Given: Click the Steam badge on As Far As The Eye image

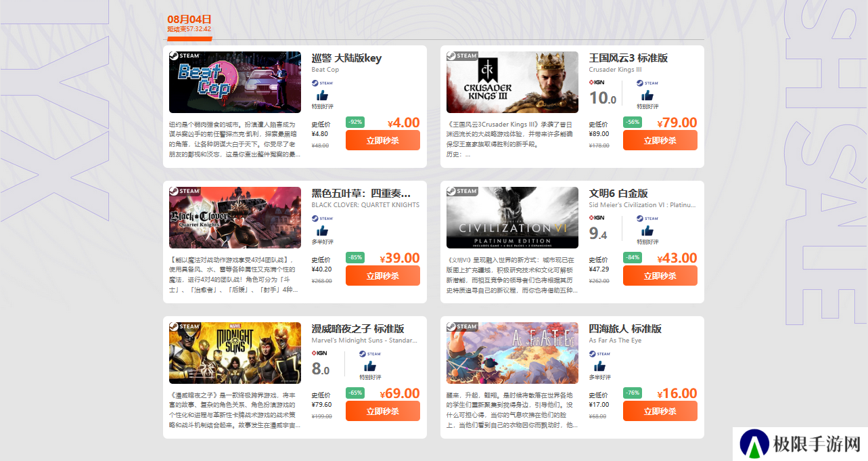Looking at the screenshot, I should tap(462, 326).
